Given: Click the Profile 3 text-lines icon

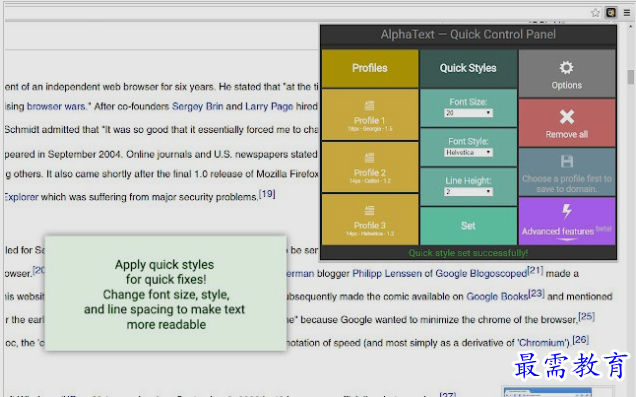Looking at the screenshot, I should 369,210.
